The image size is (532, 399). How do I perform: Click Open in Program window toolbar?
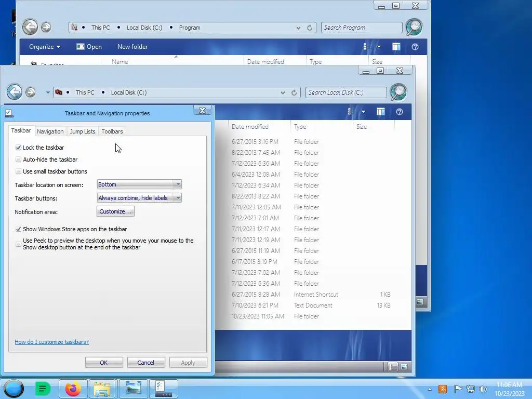point(89,47)
